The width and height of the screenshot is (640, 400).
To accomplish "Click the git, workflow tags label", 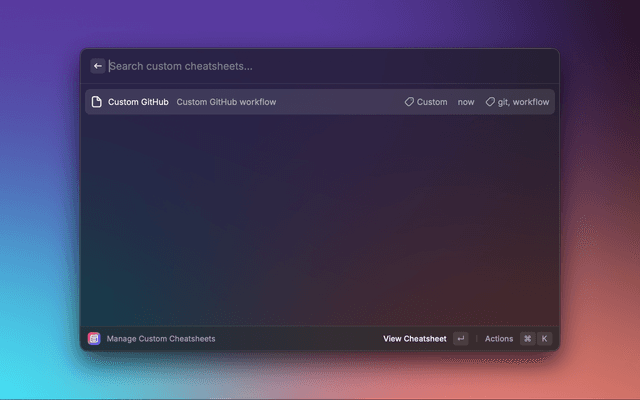I will [x=523, y=102].
